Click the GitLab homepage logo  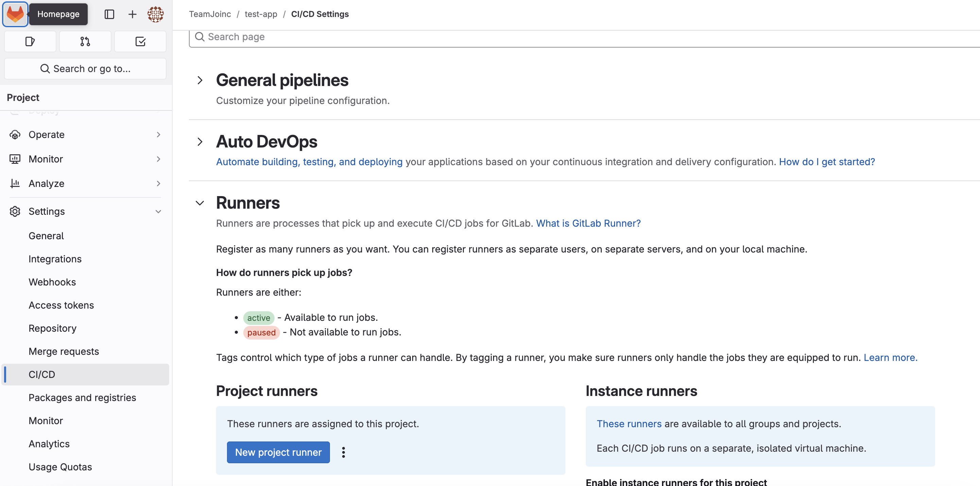tap(15, 14)
